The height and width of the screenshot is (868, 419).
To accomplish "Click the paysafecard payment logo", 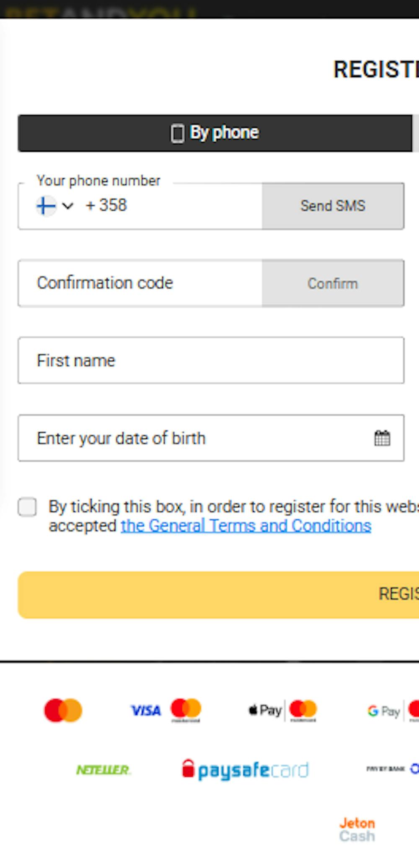I will [246, 770].
